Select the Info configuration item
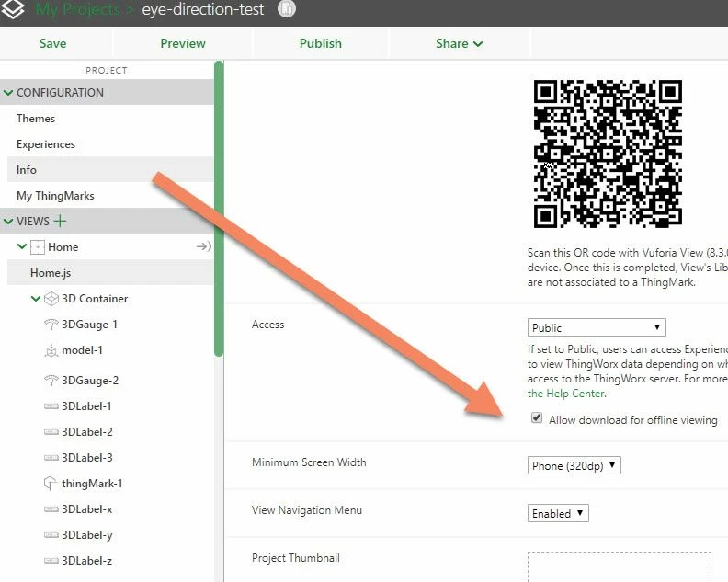 (110, 169)
